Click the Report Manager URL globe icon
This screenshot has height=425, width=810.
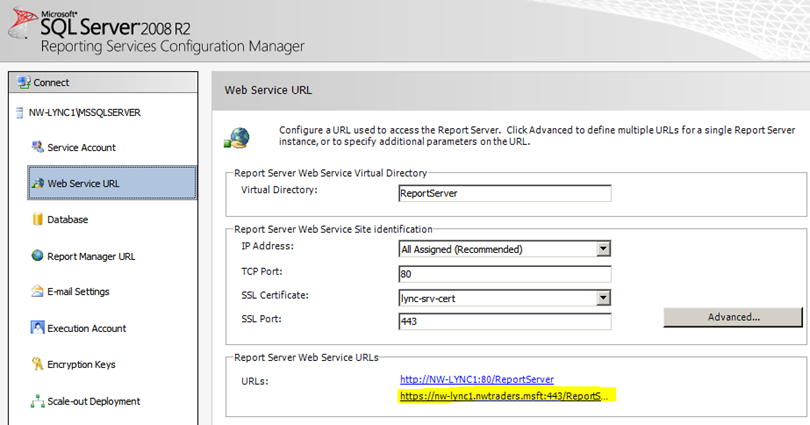(37, 255)
